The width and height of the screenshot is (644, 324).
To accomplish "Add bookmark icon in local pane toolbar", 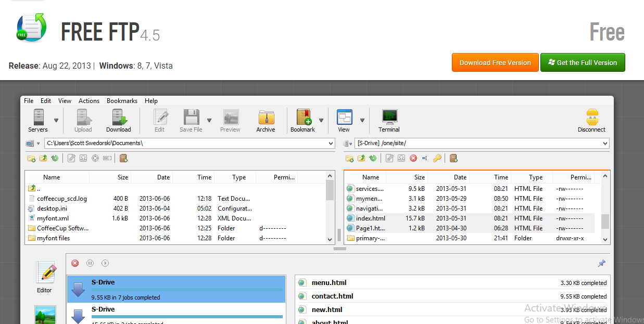I will 123,158.
